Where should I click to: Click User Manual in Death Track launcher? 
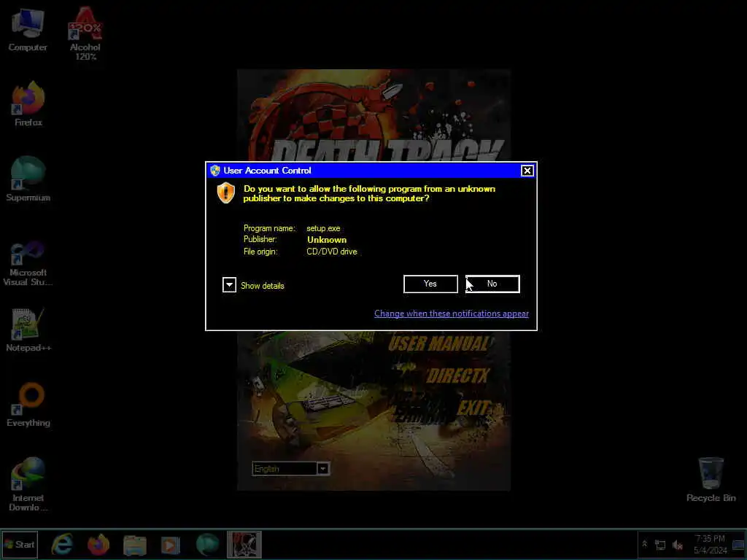[438, 344]
